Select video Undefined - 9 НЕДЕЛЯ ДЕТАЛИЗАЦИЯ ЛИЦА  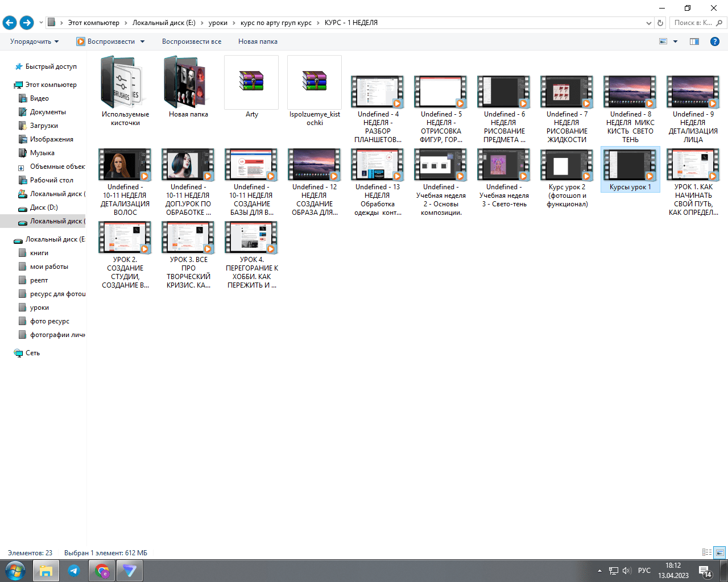[693, 109]
